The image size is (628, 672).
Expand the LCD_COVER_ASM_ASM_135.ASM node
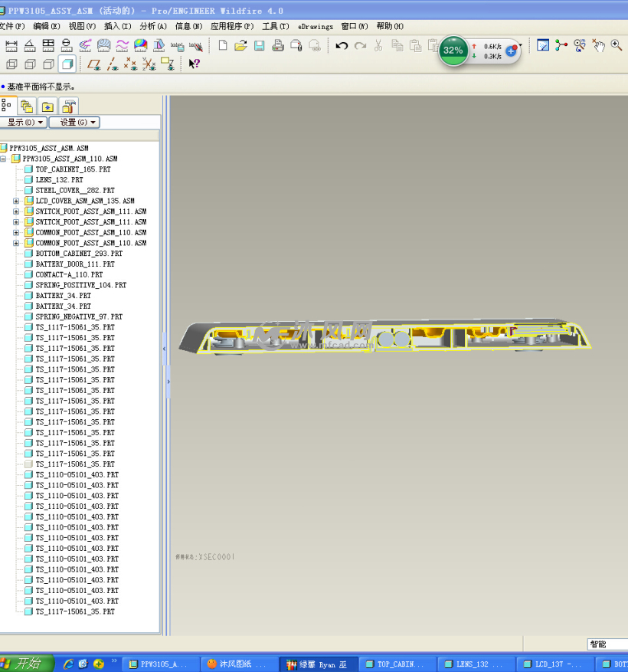[16, 201]
